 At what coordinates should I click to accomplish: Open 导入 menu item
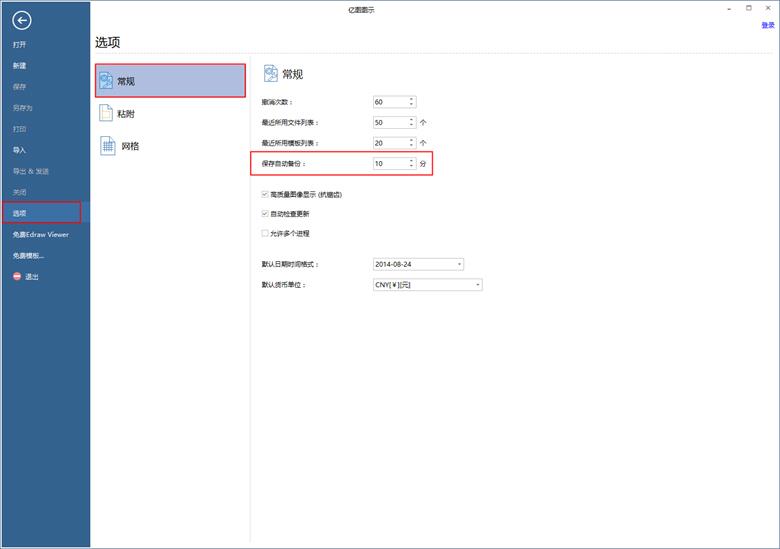(20, 150)
